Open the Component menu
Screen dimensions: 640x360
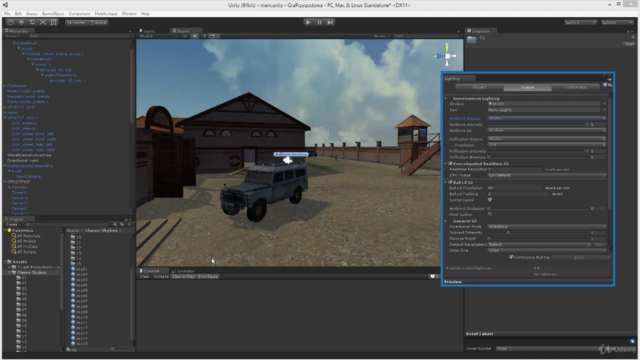79,13
